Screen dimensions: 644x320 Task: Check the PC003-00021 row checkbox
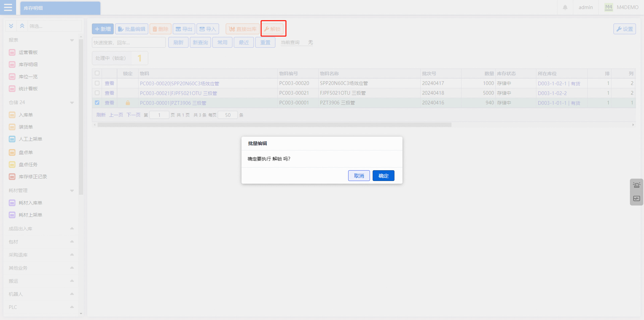(97, 93)
